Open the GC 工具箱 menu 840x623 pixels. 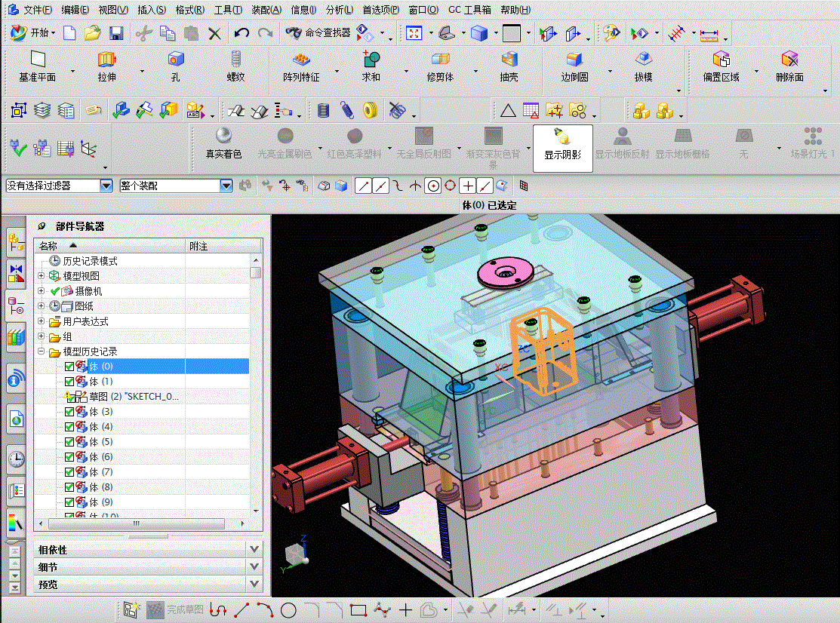pyautogui.click(x=470, y=10)
